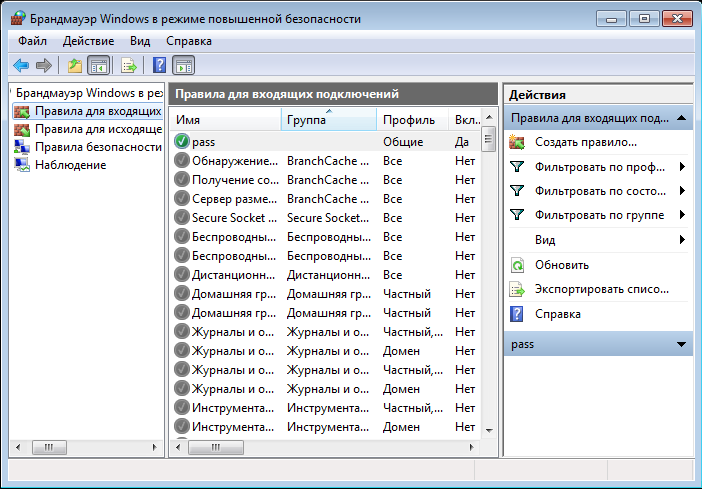Collapse the Правила для входящих actions section
The image size is (702, 489).
tap(681, 118)
